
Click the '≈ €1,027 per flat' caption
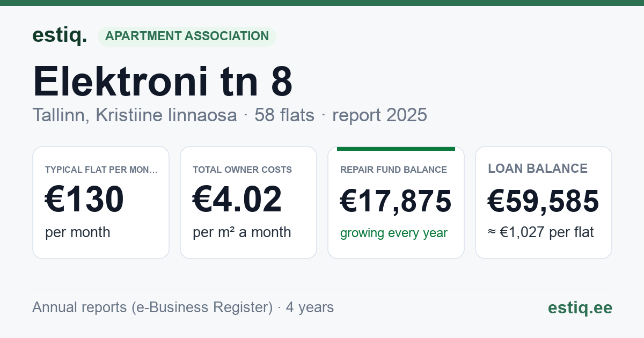(541, 233)
